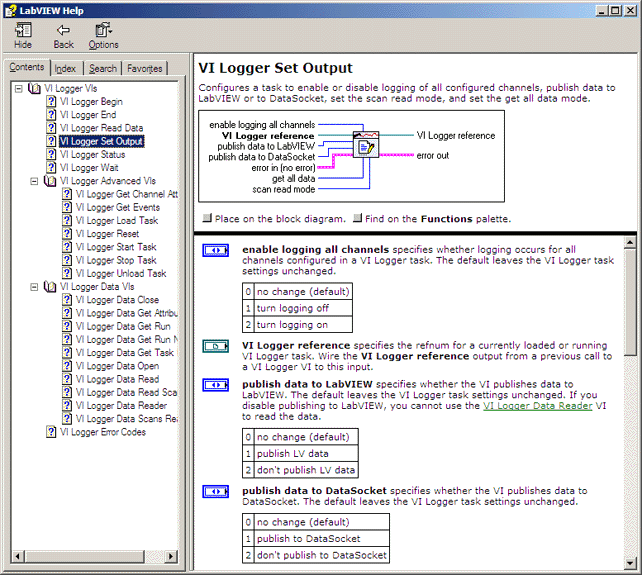Click the open book icon for VI Logger Data VIs
This screenshot has height=575, width=642.
coord(50,286)
